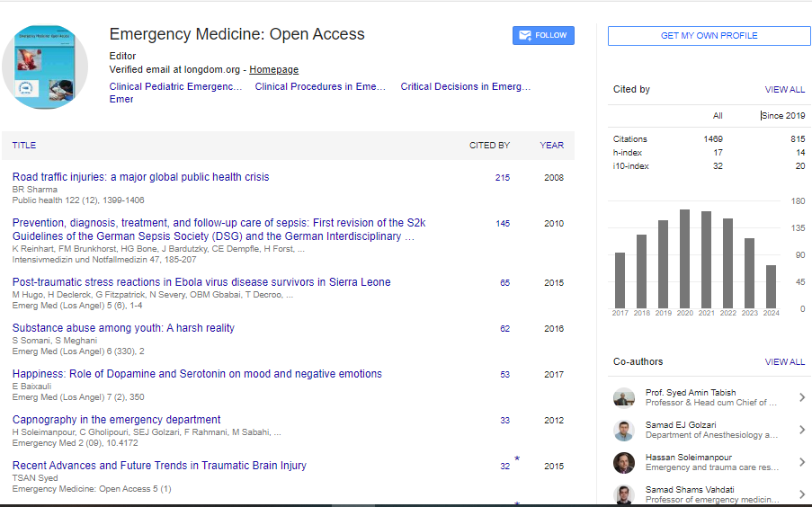Expand chevron beside Hassan Soleimanpour
The image size is (812, 507).
point(801,463)
